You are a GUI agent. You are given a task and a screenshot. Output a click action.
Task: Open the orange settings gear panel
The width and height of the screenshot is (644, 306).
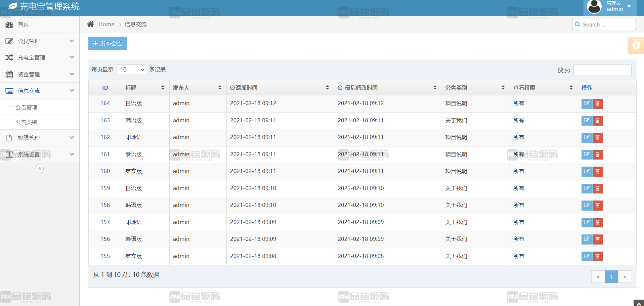[636, 45]
